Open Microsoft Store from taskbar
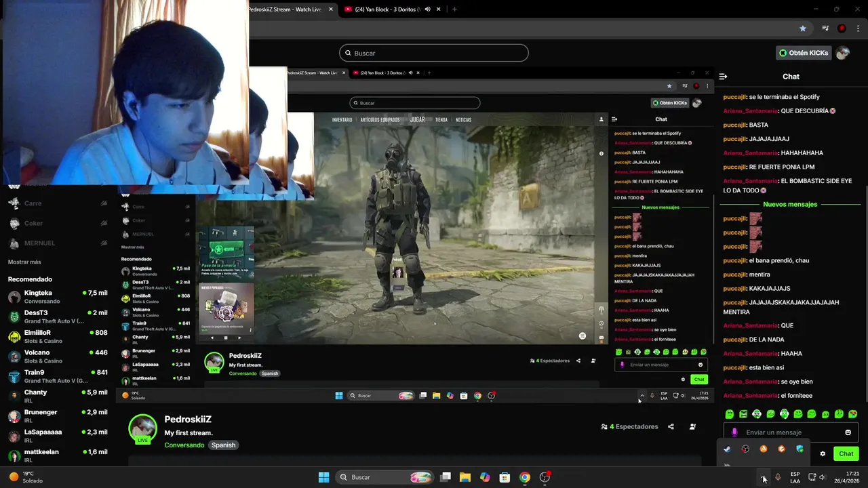 [x=505, y=477]
